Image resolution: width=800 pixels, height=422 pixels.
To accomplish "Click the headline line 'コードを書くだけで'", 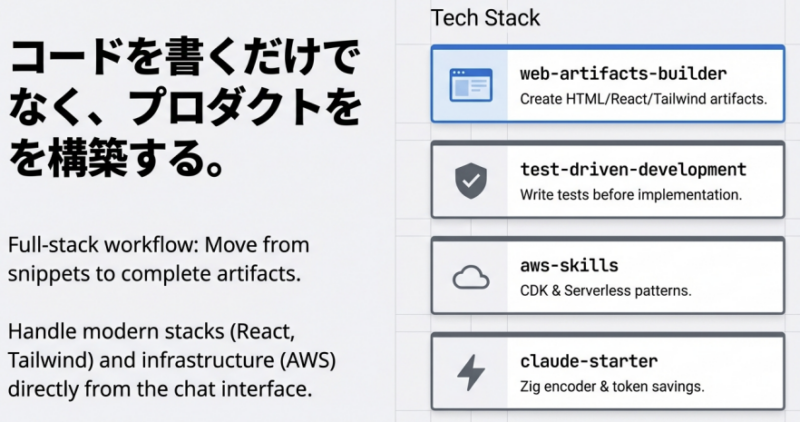I will click(181, 59).
